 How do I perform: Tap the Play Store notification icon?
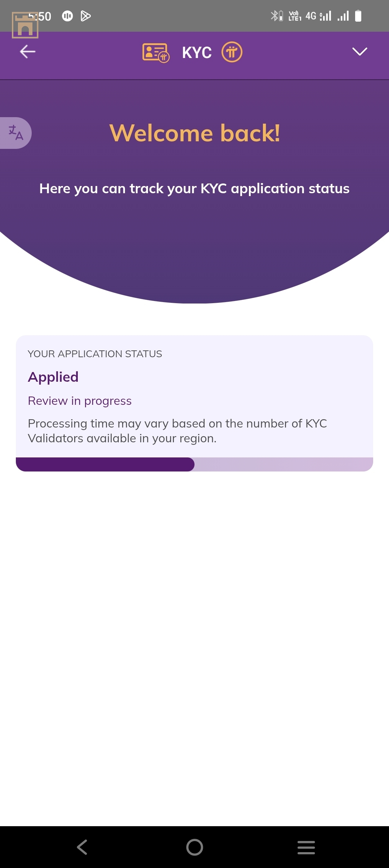pyautogui.click(x=85, y=16)
